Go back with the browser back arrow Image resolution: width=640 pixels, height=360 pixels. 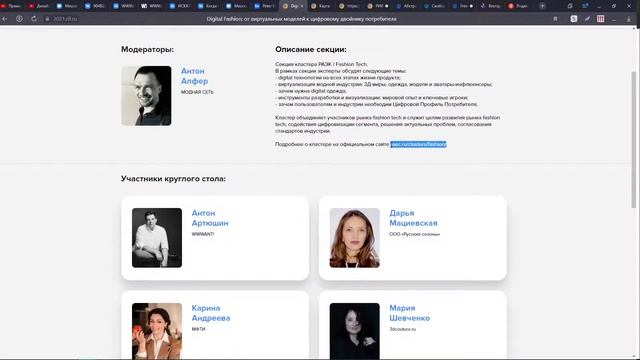tap(4, 19)
